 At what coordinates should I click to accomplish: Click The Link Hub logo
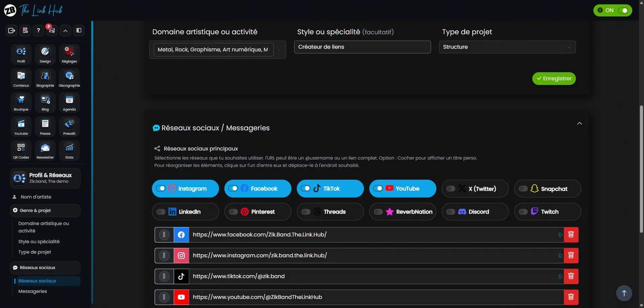point(33,10)
